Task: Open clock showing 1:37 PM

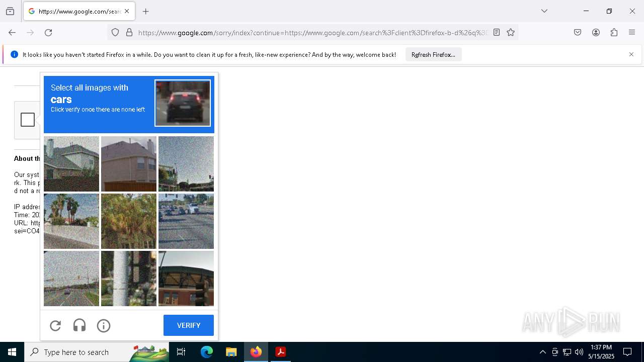Action: 601,352
